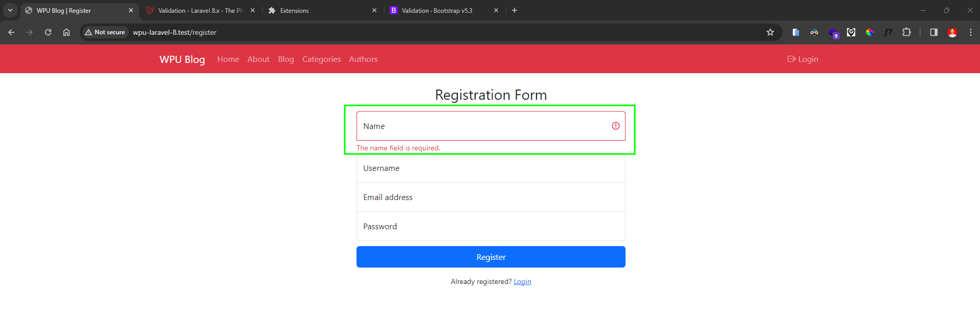The width and height of the screenshot is (980, 331).
Task: Click the font identifier f? extension
Action: point(888,32)
